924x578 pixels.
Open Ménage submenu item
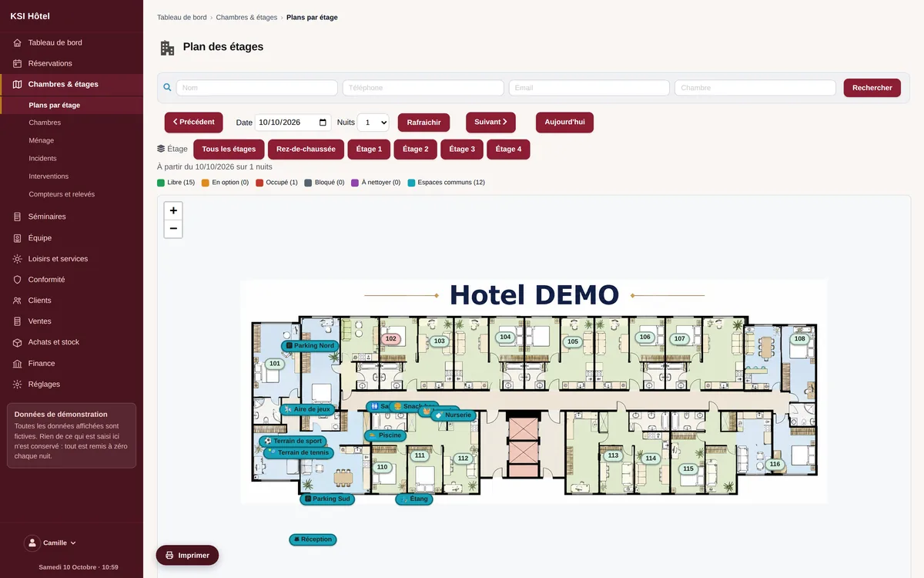click(72, 140)
